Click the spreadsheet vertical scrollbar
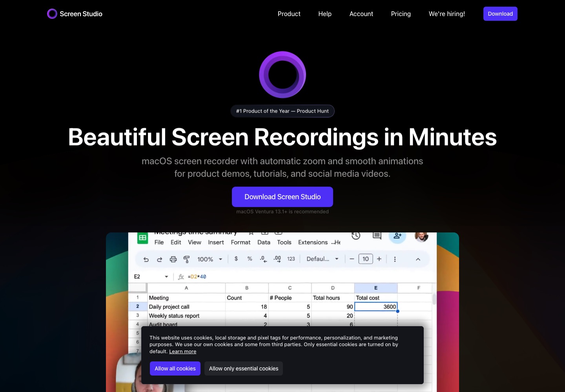Viewport: 565px width, 392px height. [x=434, y=299]
